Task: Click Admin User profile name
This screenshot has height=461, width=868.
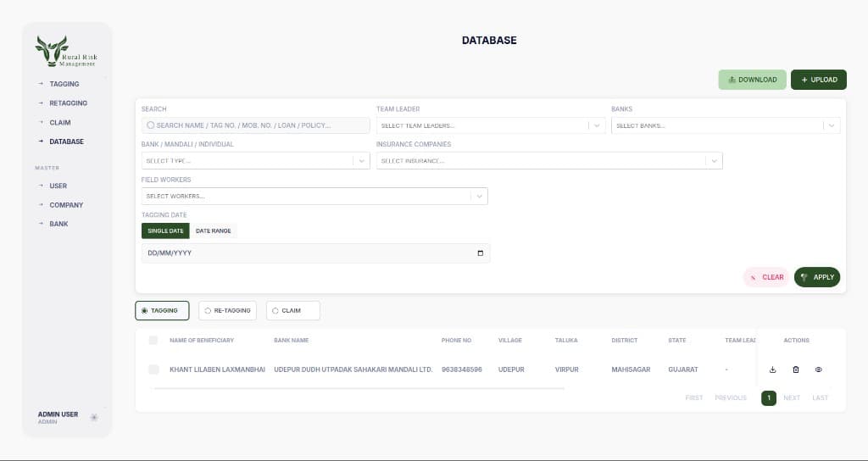Action: point(58,414)
